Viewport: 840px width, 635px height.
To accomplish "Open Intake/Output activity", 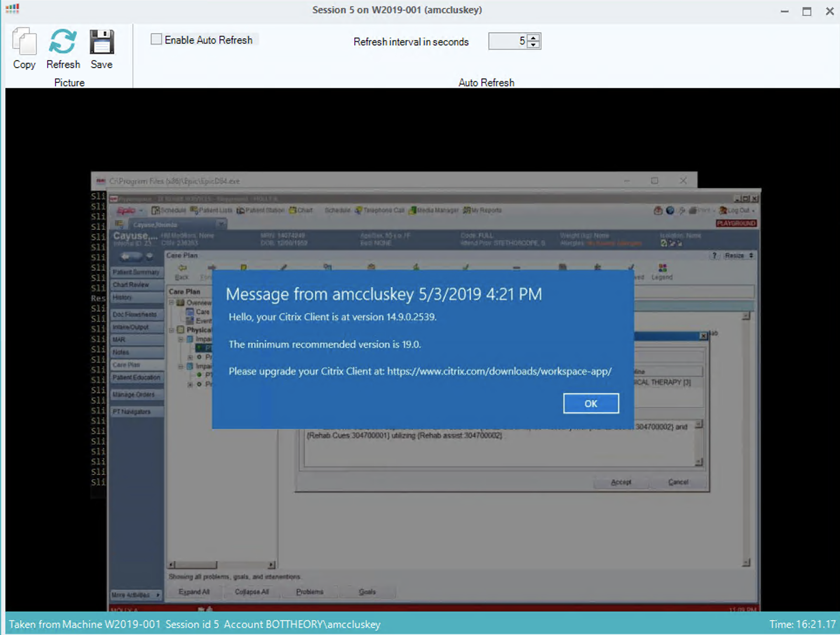I will [136, 327].
